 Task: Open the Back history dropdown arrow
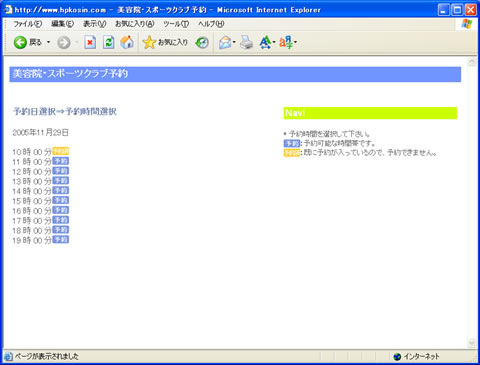tap(48, 42)
